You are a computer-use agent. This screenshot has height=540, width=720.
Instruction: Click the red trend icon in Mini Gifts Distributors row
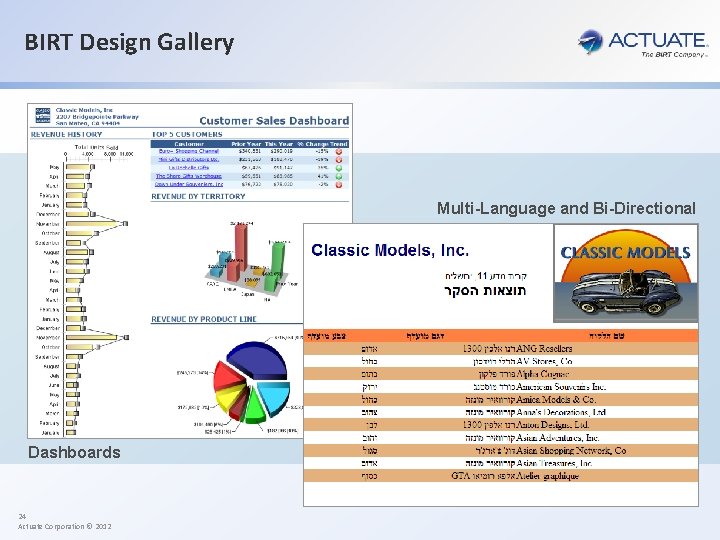[339, 160]
